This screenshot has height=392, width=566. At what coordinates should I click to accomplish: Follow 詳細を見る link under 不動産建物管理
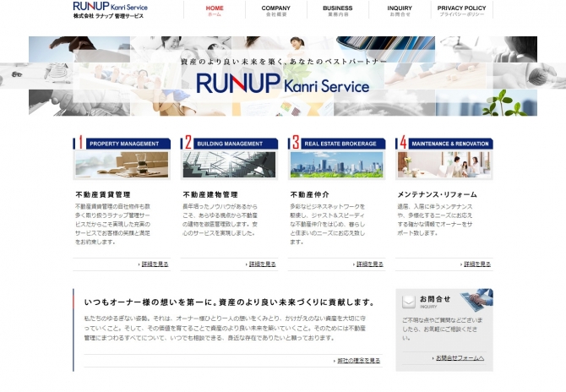263,264
